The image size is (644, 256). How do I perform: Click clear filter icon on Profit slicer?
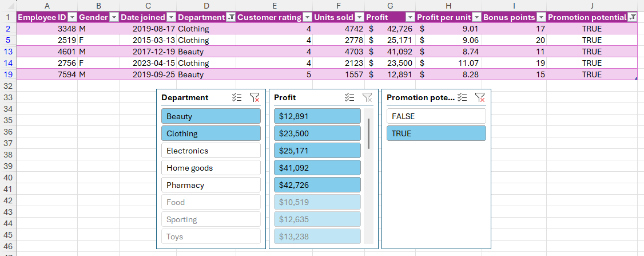click(x=367, y=98)
